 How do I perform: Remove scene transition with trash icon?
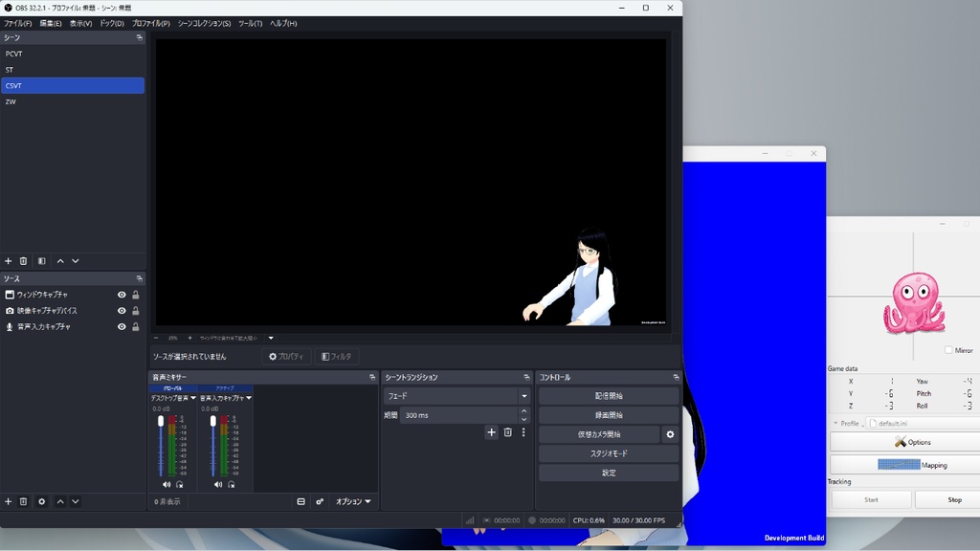tap(507, 432)
